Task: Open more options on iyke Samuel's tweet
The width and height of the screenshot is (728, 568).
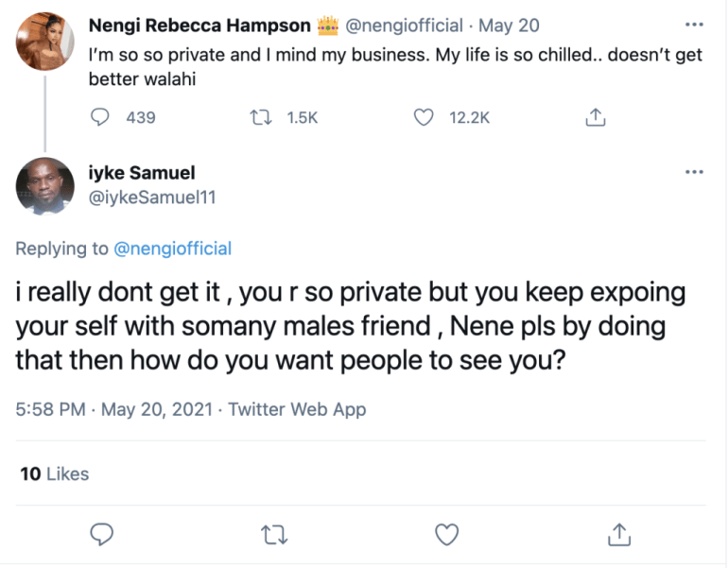Action: coord(694,172)
